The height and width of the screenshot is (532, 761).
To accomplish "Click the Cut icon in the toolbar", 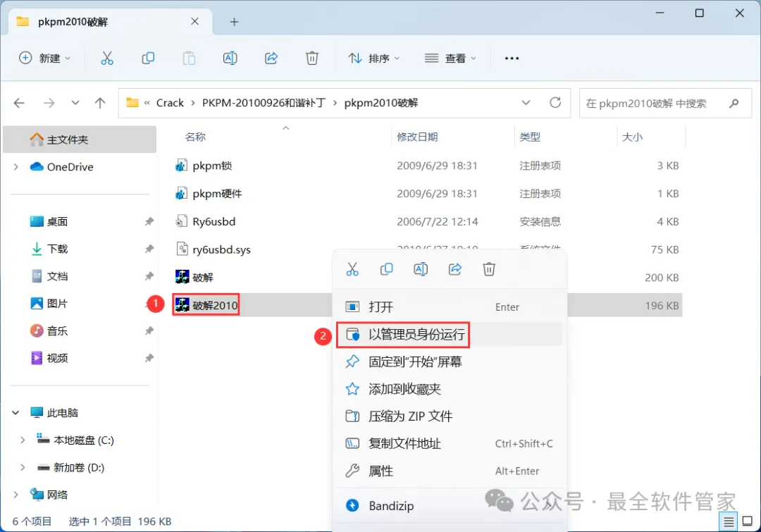I will pyautogui.click(x=107, y=58).
